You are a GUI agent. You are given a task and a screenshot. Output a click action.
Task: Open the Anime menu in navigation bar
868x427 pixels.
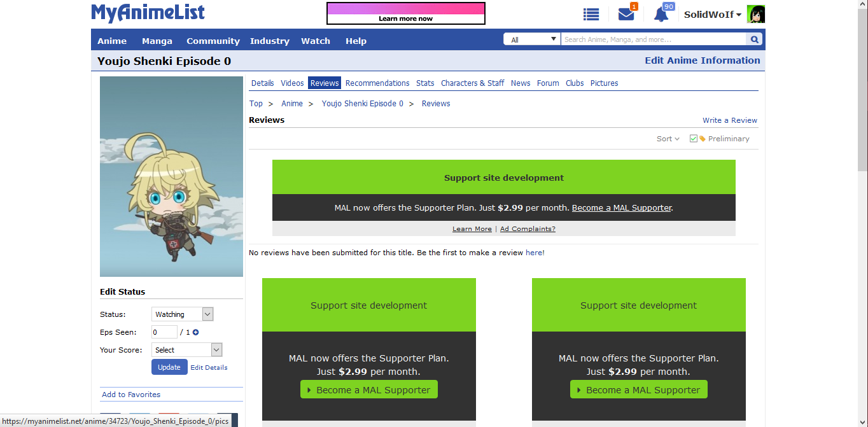112,41
